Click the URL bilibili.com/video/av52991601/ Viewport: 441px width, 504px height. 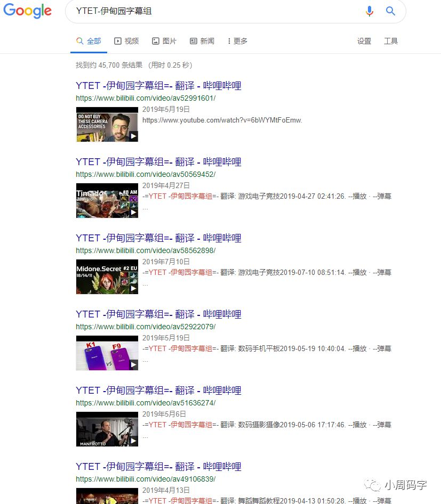coord(146,99)
